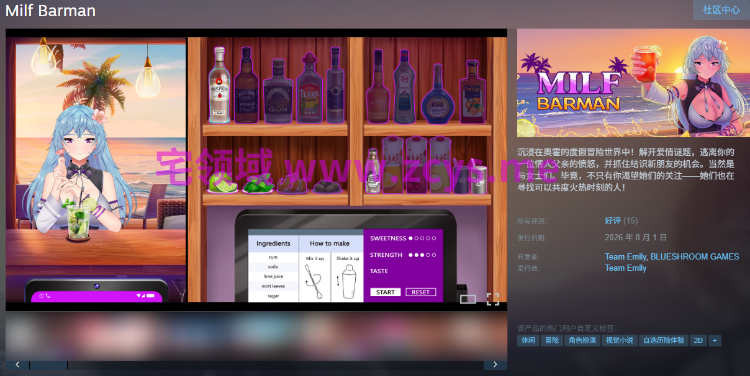750x376 pixels.
Task: Click the release date 2026 年 8 月 1 日
Action: click(635, 237)
